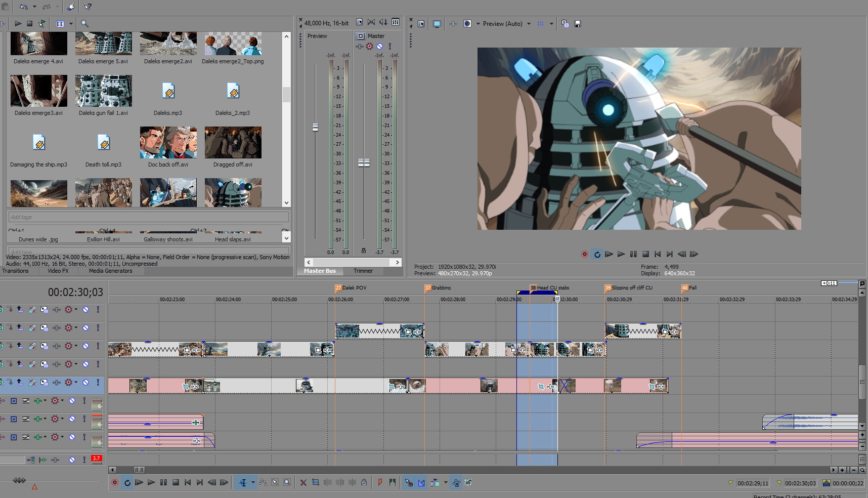Toggle Enable Snapping in timeline toolbar
Image resolution: width=868 pixels, height=498 pixels.
click(409, 483)
